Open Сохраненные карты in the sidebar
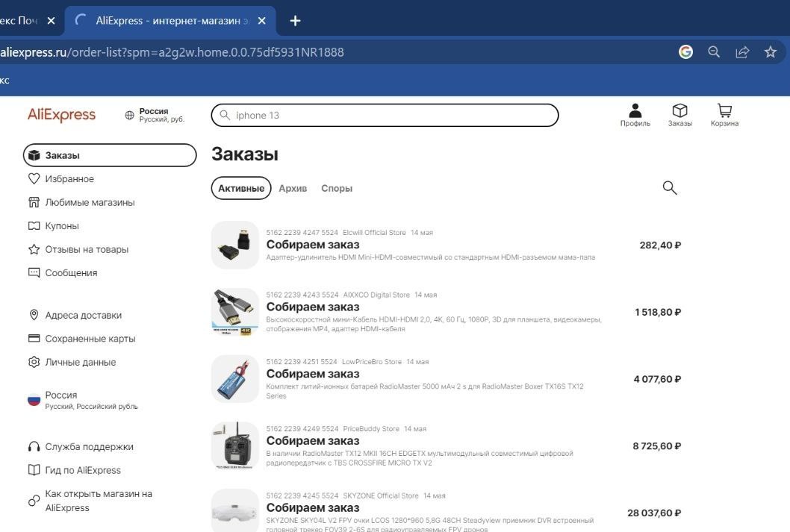This screenshot has height=532, width=790. (81, 339)
